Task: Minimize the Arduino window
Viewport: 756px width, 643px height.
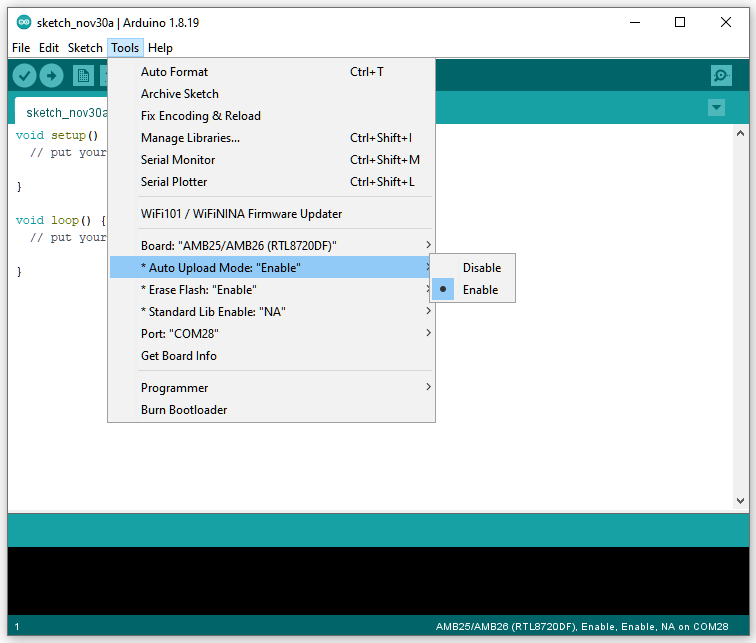Action: [x=635, y=22]
